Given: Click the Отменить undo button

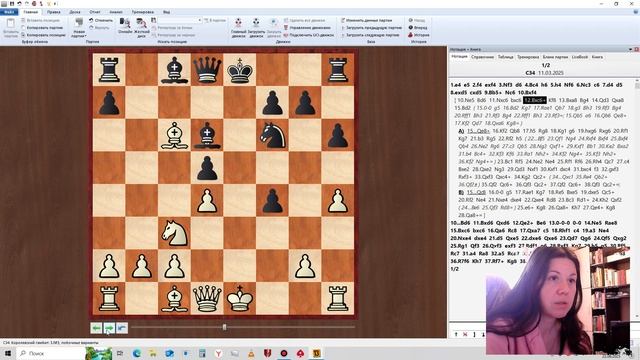Looking at the screenshot, I should [101, 20].
